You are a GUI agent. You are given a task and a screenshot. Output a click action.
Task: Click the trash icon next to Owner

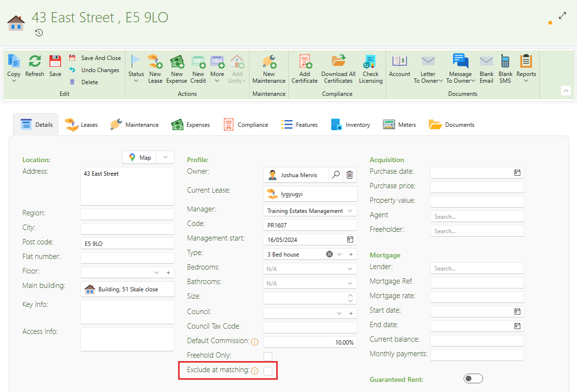pyautogui.click(x=350, y=175)
